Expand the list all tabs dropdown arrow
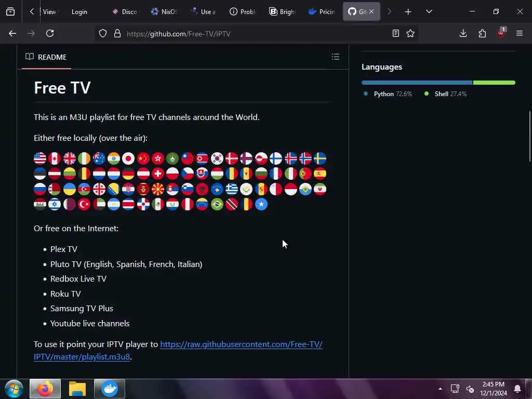 [429, 11]
